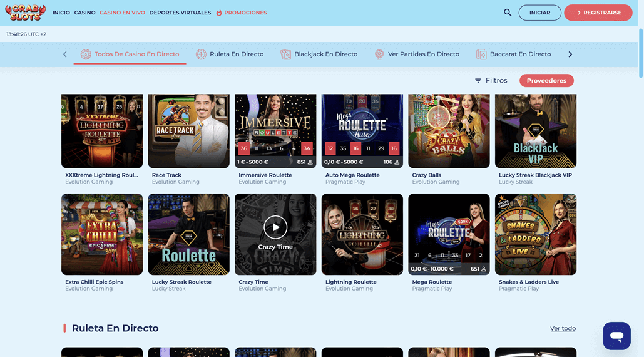Switch to Ver Partidas En Directo tab

click(x=417, y=54)
